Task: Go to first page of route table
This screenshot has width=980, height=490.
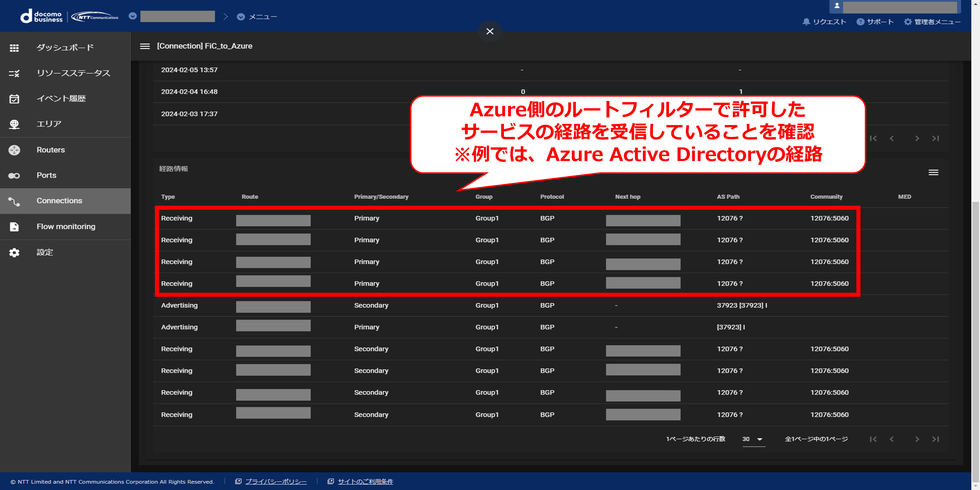Action: pos(873,439)
